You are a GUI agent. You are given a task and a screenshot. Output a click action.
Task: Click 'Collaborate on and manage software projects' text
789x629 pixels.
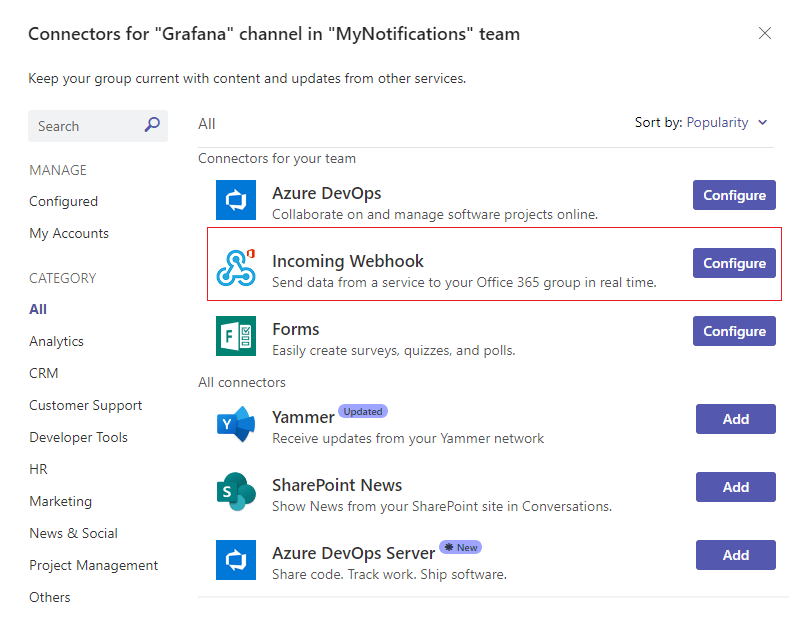435,215
